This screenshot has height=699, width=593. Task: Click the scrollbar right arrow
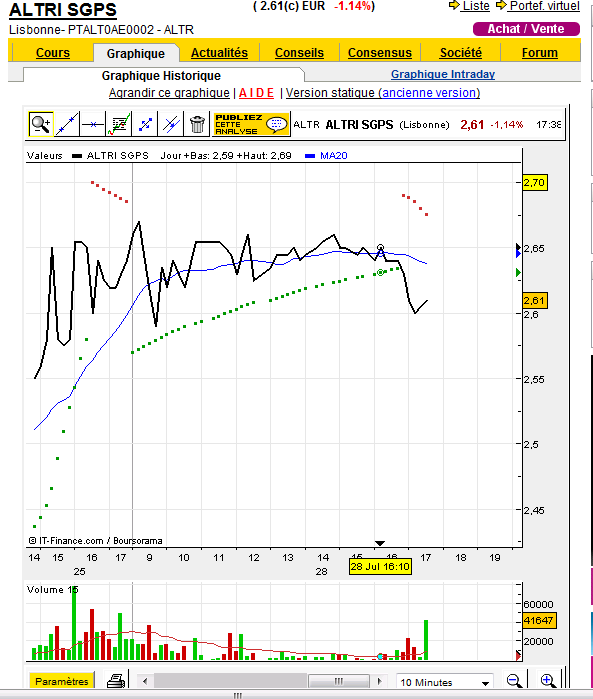coord(379,681)
